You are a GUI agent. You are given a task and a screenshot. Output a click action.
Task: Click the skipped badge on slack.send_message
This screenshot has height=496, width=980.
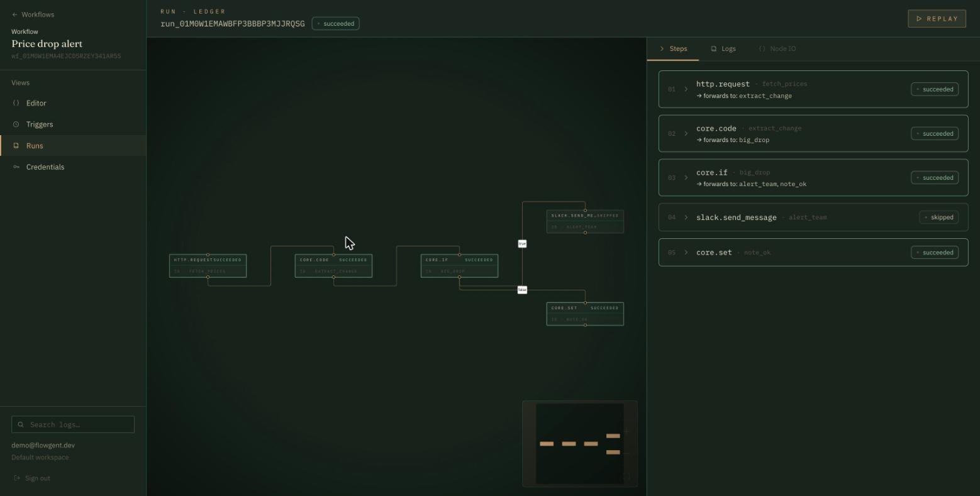pyautogui.click(x=938, y=218)
